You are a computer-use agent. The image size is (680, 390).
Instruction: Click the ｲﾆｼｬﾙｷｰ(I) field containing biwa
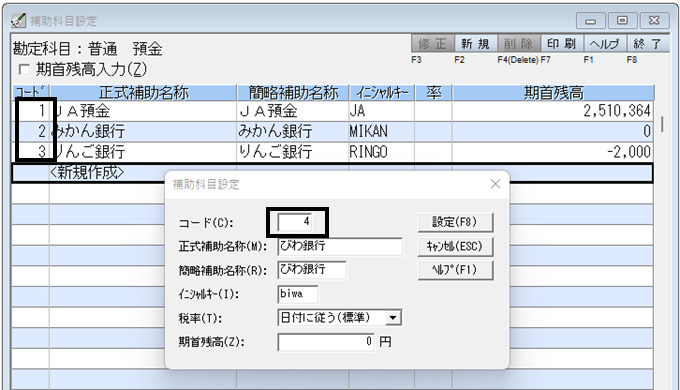(298, 294)
